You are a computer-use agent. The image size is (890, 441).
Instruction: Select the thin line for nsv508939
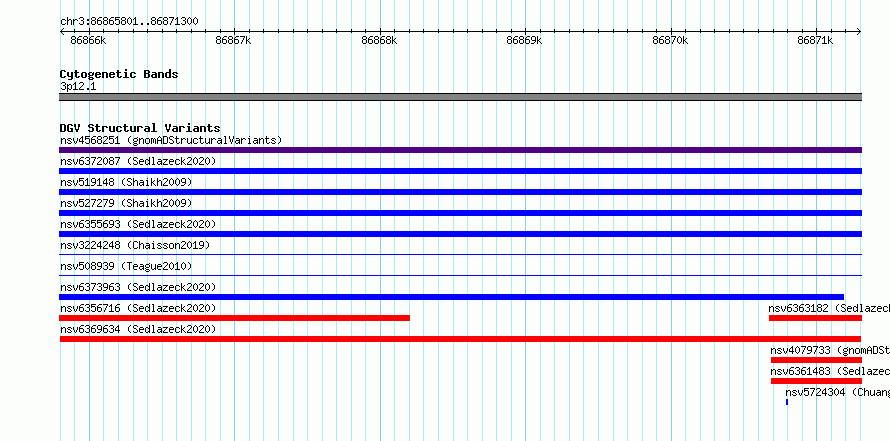click(x=460, y=276)
